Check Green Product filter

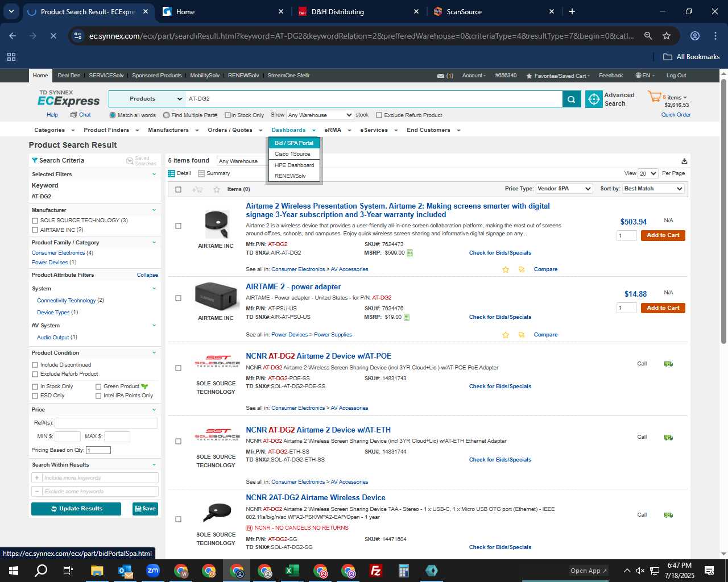98,386
